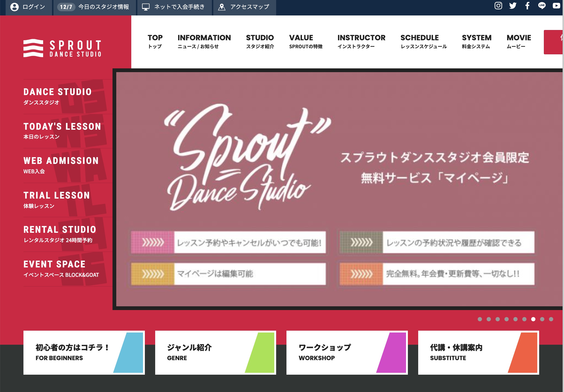564x392 pixels.
Task: Open ジャンル紹介 GENRE card
Action: (x=215, y=352)
